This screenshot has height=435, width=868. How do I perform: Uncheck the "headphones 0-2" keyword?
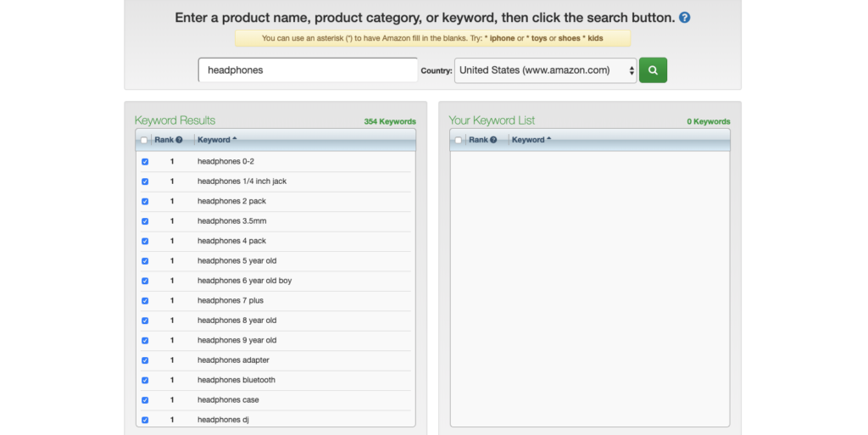145,162
